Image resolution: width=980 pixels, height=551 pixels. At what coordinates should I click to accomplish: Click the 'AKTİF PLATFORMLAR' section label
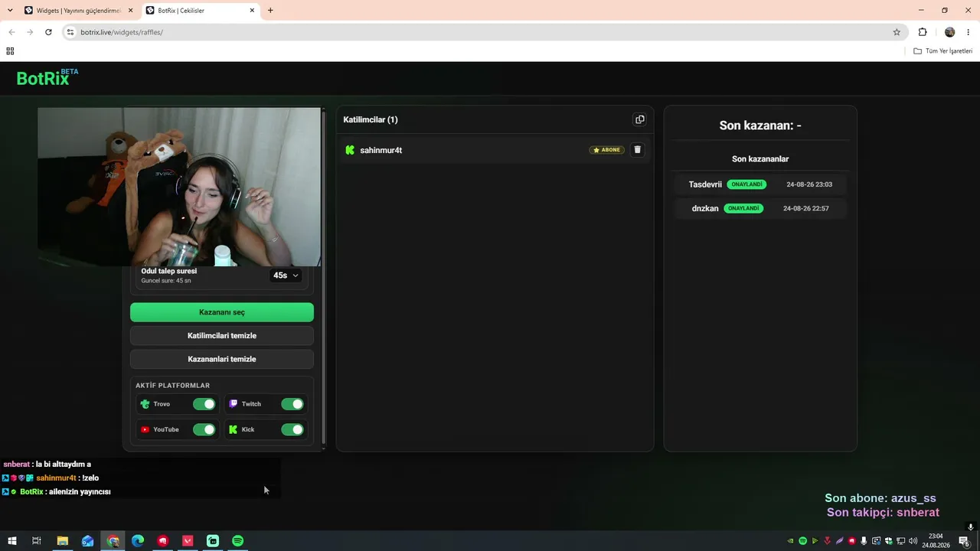[x=172, y=386]
